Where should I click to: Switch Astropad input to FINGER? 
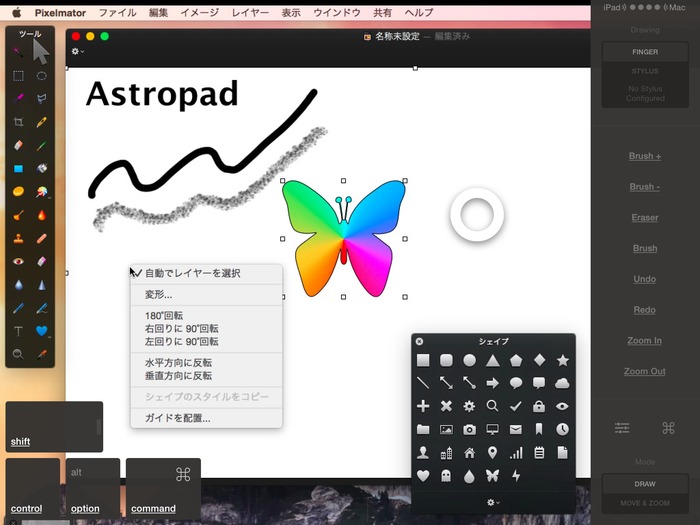[x=645, y=52]
